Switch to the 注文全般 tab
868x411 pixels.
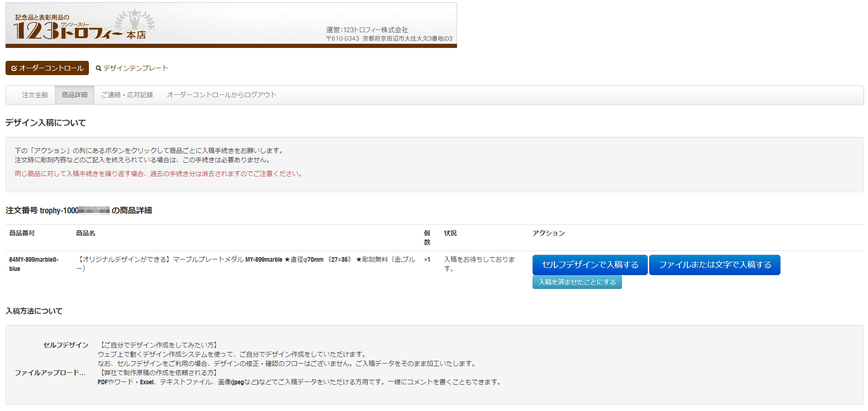(x=35, y=95)
